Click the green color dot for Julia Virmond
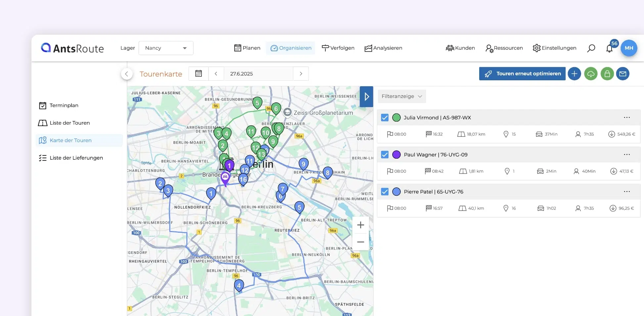 tap(396, 118)
